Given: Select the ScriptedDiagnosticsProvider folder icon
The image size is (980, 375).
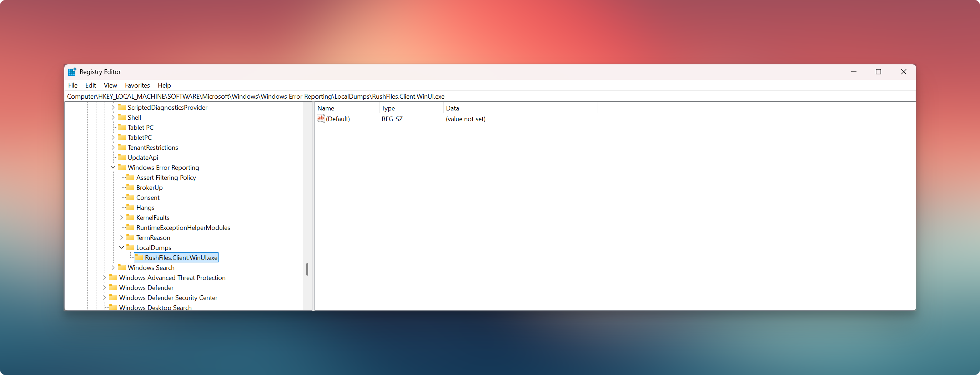Looking at the screenshot, I should point(122,107).
